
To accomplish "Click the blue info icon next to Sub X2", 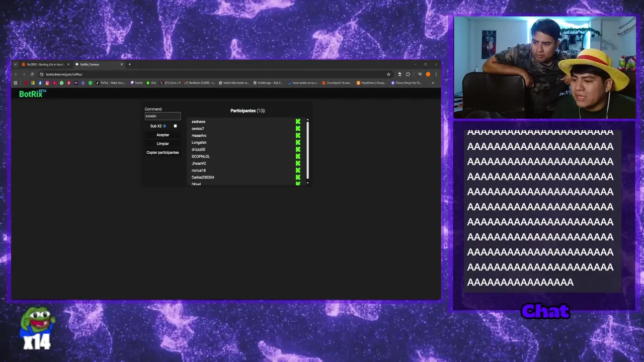I will [x=165, y=126].
